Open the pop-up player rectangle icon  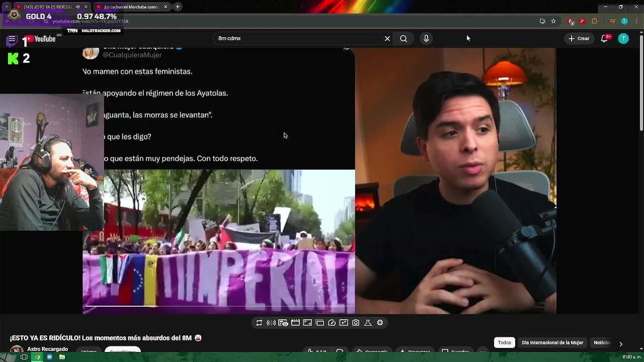319,323
